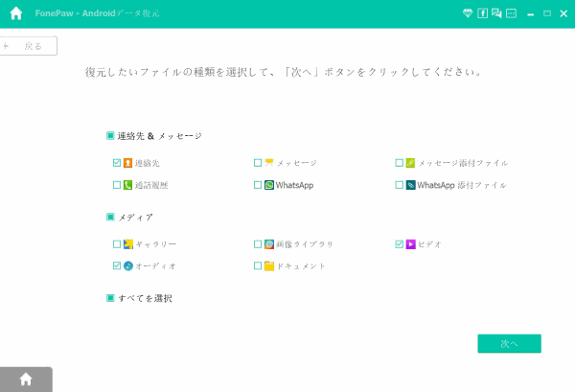Click the すべてを選択 label text
The width and height of the screenshot is (575, 392).
[145, 298]
